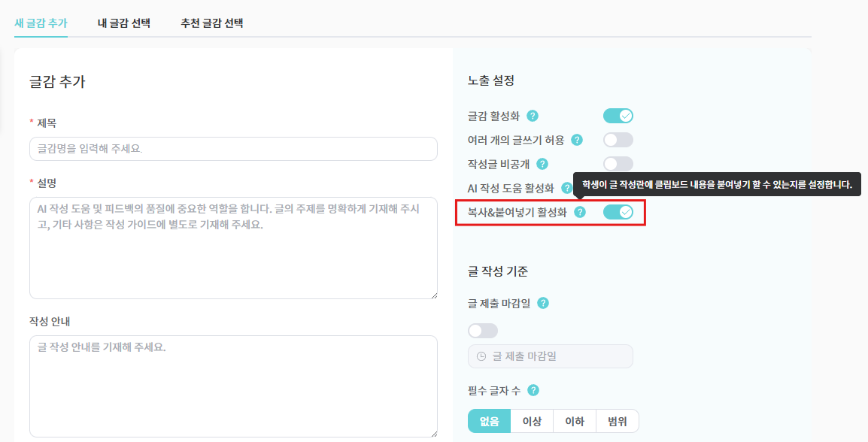This screenshot has height=442, width=868.
Task: Open the tooltip icon for 복사&붙여넣기 활성화
Action: (578, 213)
